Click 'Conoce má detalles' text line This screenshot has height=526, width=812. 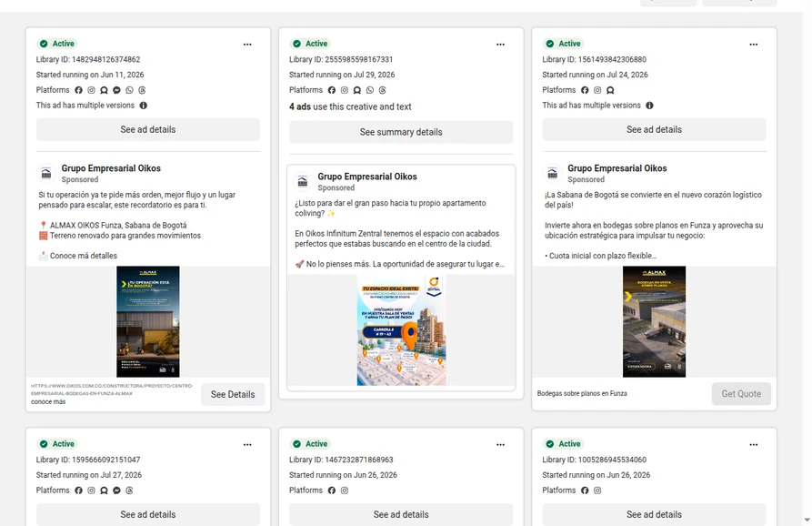[x=84, y=256]
